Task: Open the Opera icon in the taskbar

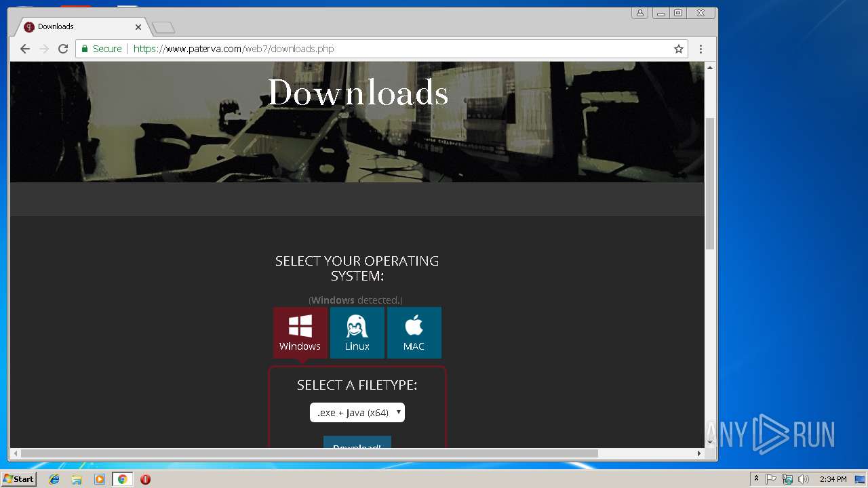Action: pyautogui.click(x=145, y=479)
